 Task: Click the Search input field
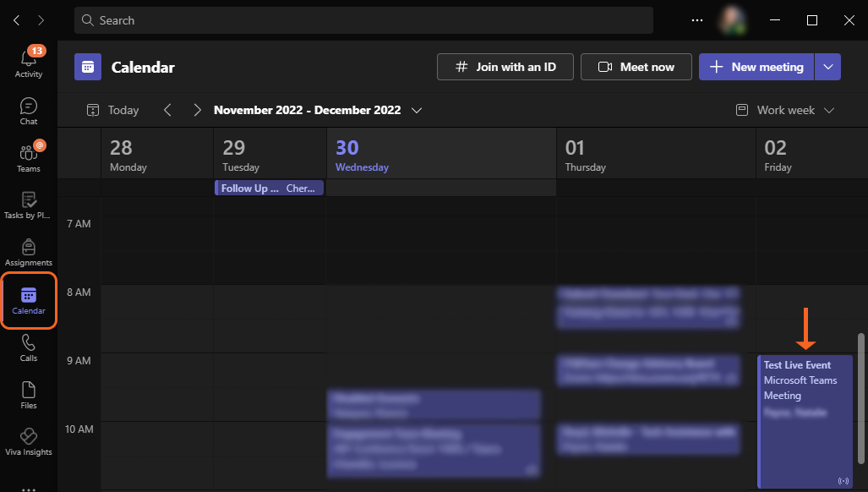pos(363,20)
